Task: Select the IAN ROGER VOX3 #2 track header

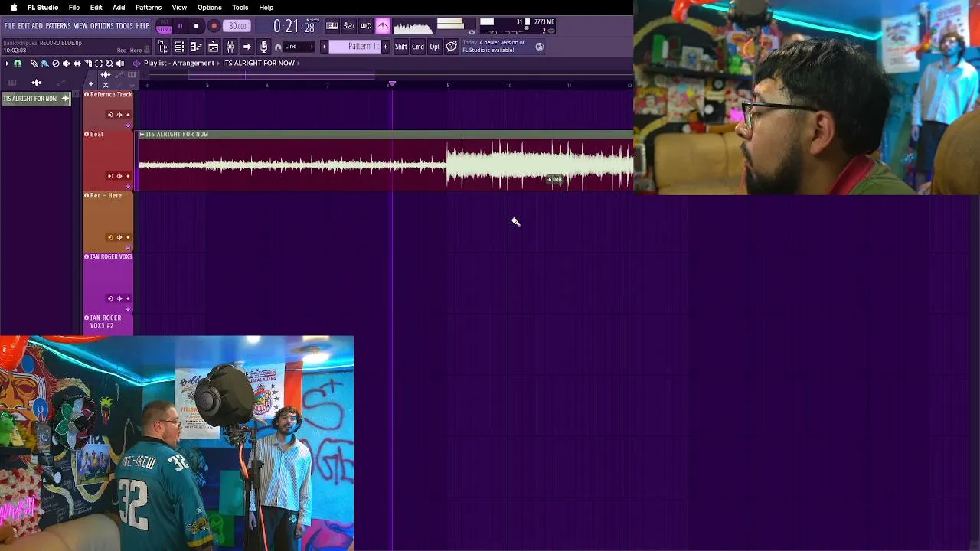Action: coord(108,324)
